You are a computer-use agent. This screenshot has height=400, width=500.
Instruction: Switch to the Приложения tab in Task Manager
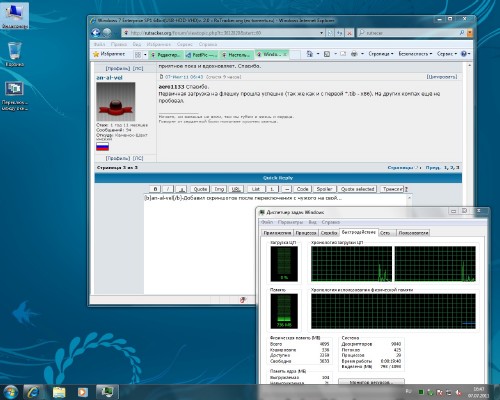[x=277, y=233]
